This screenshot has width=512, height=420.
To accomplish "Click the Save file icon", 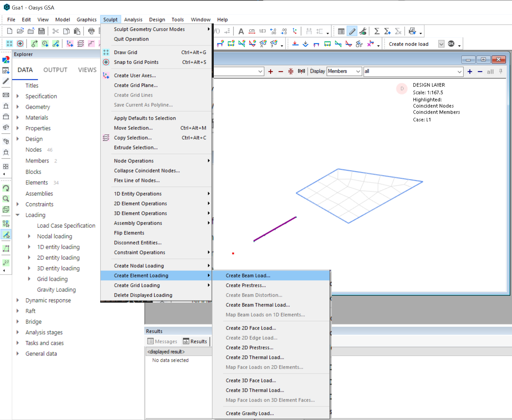I will coord(42,31).
